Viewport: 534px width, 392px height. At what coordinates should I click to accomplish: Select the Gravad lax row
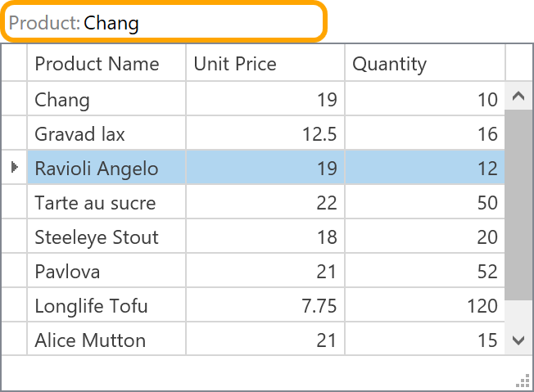[x=106, y=134]
